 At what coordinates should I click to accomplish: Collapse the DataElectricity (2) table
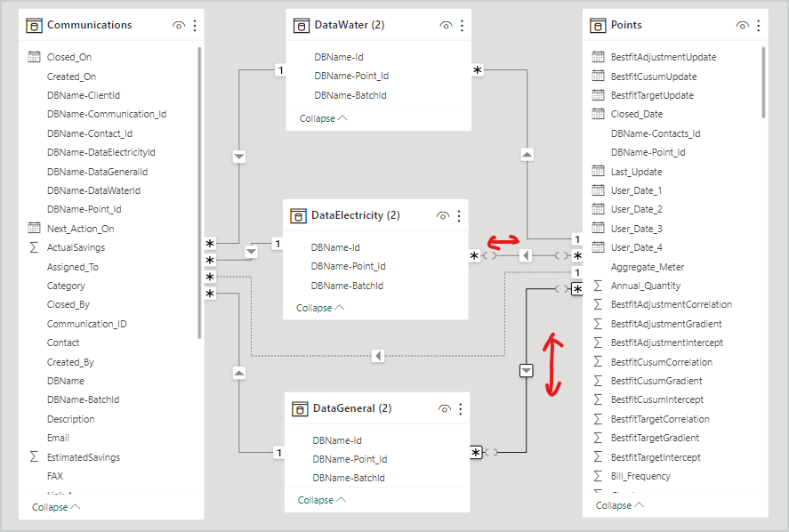(320, 309)
